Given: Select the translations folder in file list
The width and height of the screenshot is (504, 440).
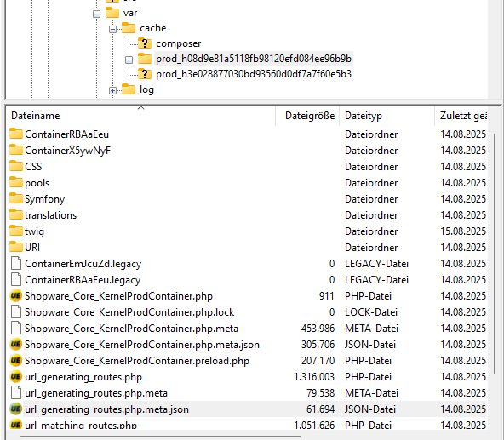Looking at the screenshot, I should pos(50,215).
